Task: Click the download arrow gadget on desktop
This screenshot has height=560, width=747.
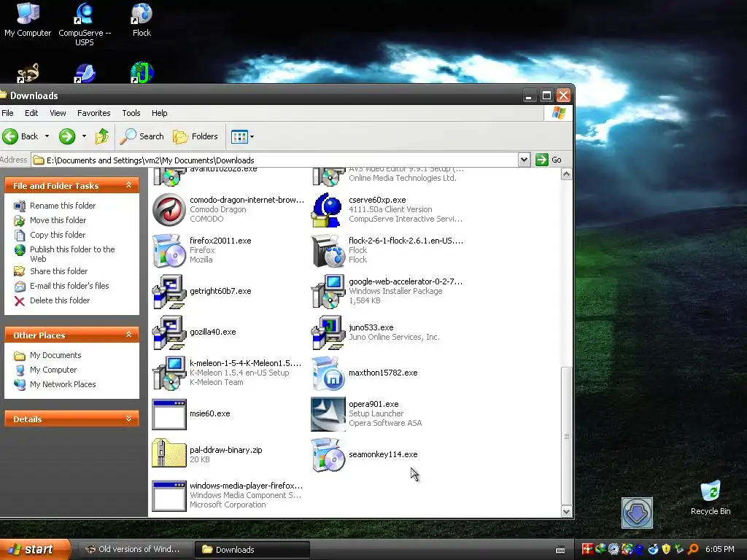Action: tap(637, 513)
